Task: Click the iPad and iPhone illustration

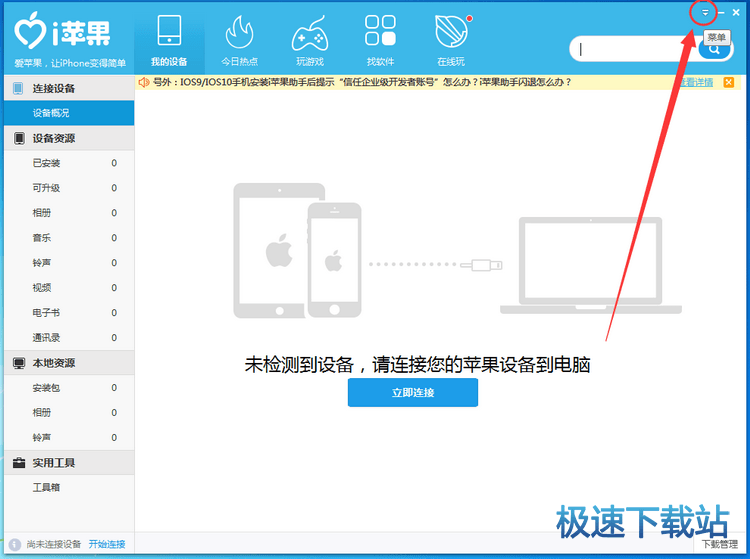Action: click(297, 251)
